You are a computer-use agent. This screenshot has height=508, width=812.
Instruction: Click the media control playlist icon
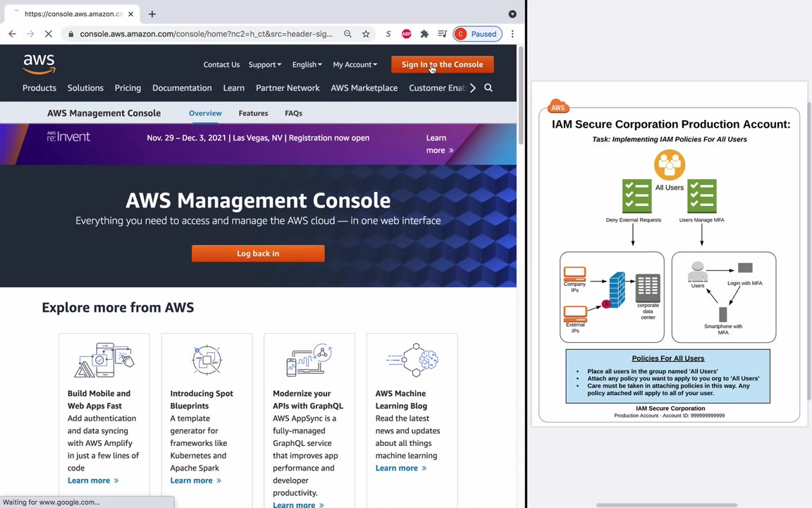pos(442,34)
